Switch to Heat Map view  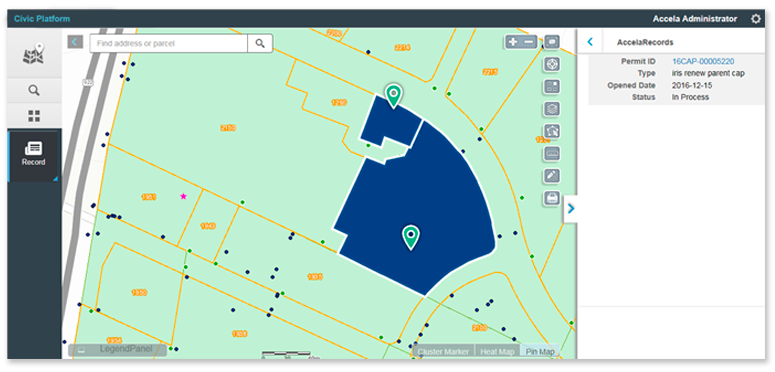pos(497,351)
